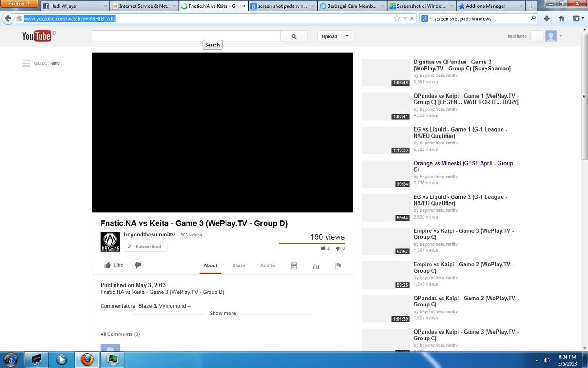Open the Upload dropdown arrow
Image resolution: width=588 pixels, height=368 pixels.
coord(347,36)
